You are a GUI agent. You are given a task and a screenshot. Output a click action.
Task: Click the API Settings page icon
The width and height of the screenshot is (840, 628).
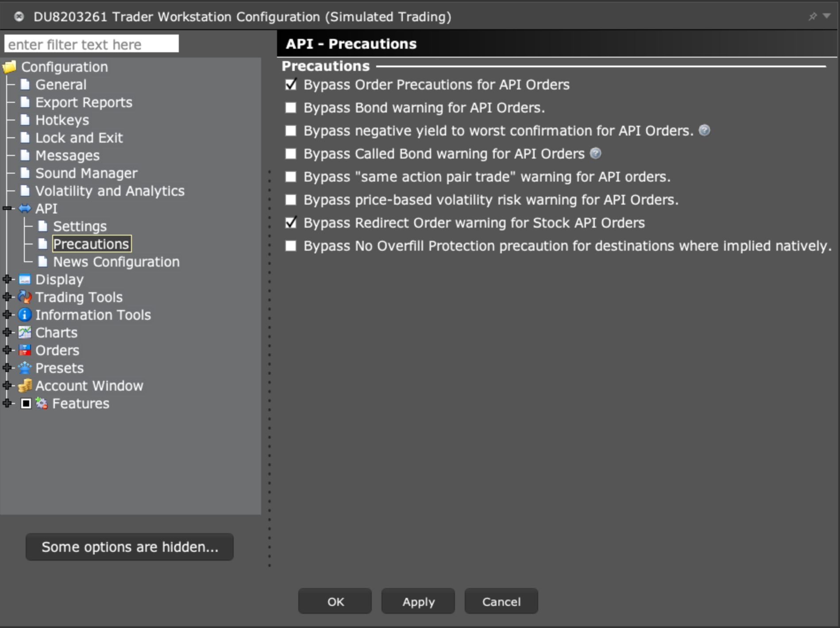[x=43, y=226]
